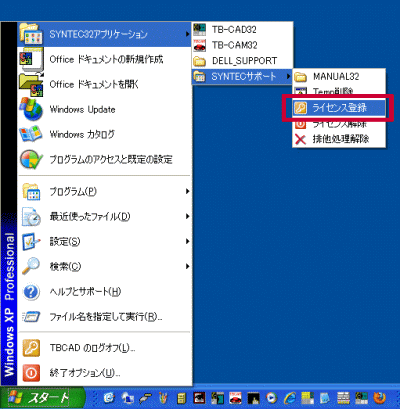This screenshot has height=409, width=400.
Task: Select ファイル名を指定して実行(R)
Action: pyautogui.click(x=104, y=316)
